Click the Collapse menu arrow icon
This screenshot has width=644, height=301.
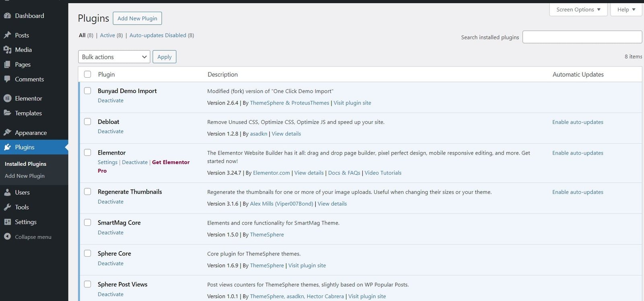click(7, 237)
